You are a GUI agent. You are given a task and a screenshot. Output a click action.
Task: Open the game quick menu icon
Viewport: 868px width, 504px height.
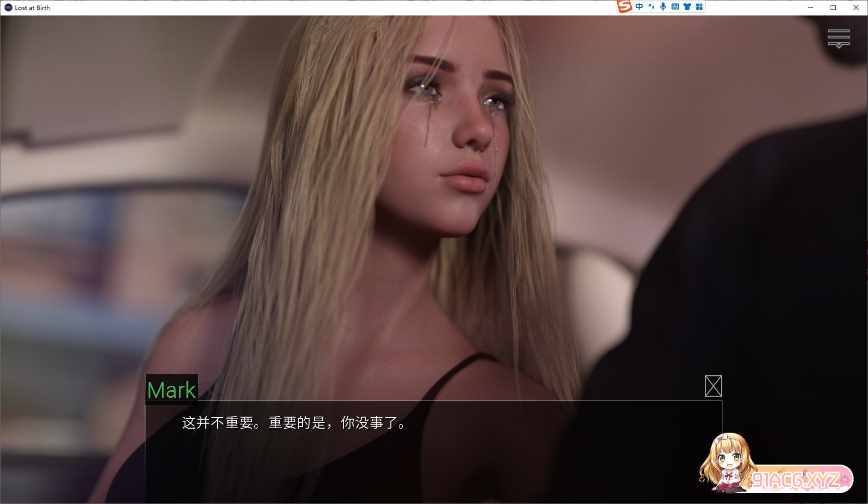(x=839, y=38)
